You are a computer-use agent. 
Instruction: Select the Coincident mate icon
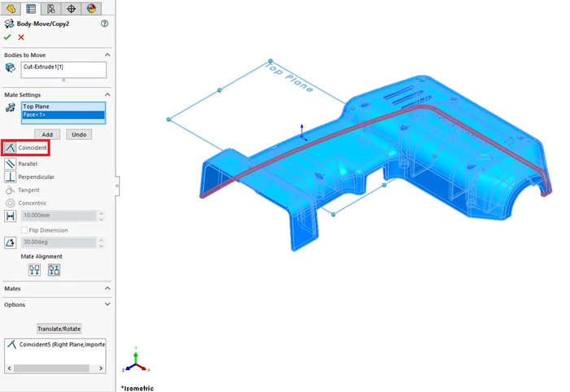pyautogui.click(x=11, y=148)
